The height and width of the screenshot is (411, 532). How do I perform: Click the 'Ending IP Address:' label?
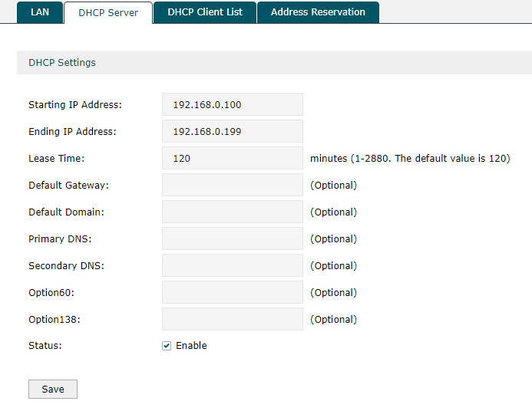(x=72, y=131)
